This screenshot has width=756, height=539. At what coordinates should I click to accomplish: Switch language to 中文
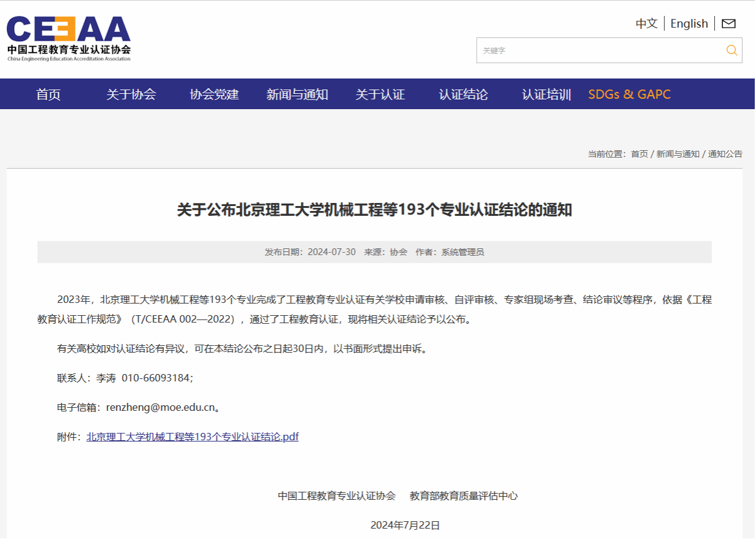pyautogui.click(x=647, y=24)
